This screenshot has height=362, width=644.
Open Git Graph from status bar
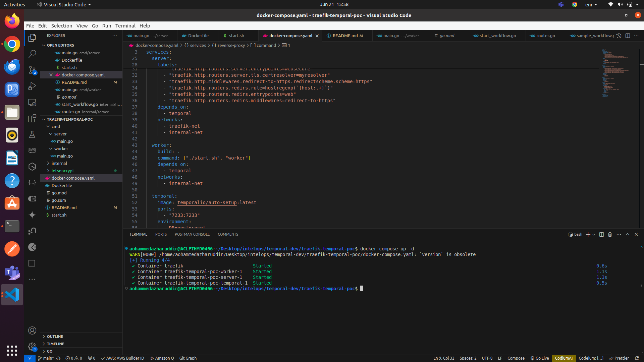[x=188, y=358]
